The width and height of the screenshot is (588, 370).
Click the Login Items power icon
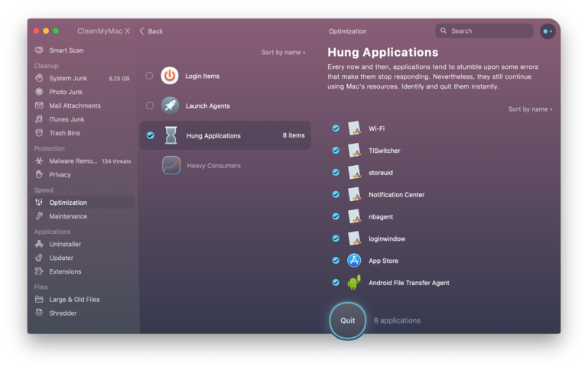click(170, 76)
